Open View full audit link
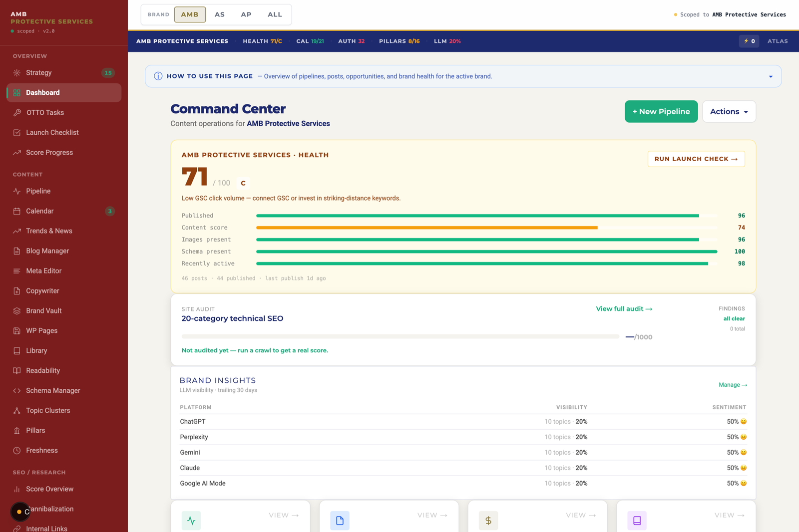 (624, 309)
